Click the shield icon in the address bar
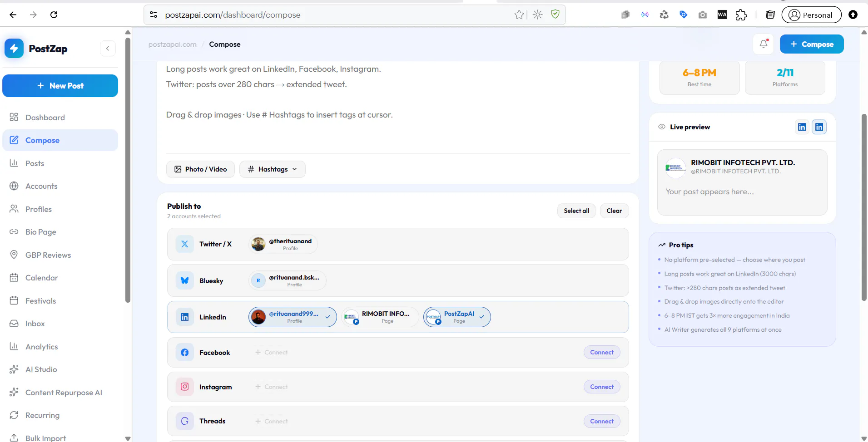Image resolution: width=868 pixels, height=442 pixels. click(x=555, y=15)
